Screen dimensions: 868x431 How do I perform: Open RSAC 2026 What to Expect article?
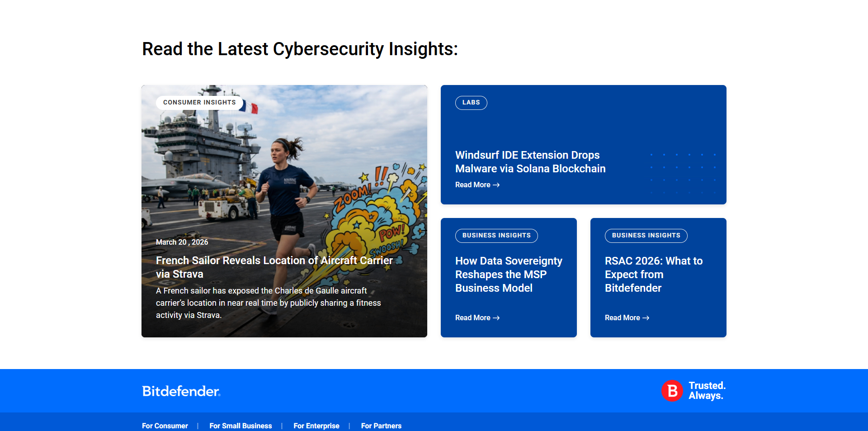pyautogui.click(x=653, y=275)
